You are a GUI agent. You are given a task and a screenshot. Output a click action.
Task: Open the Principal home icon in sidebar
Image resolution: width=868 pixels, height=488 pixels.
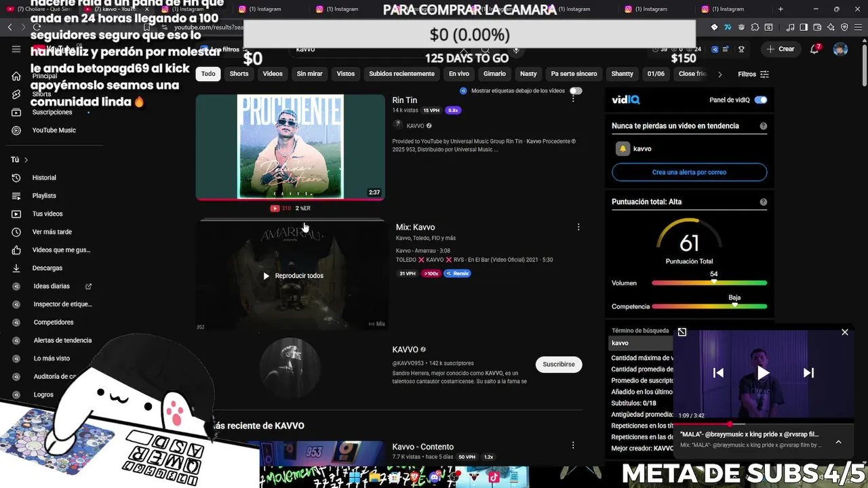click(16, 76)
